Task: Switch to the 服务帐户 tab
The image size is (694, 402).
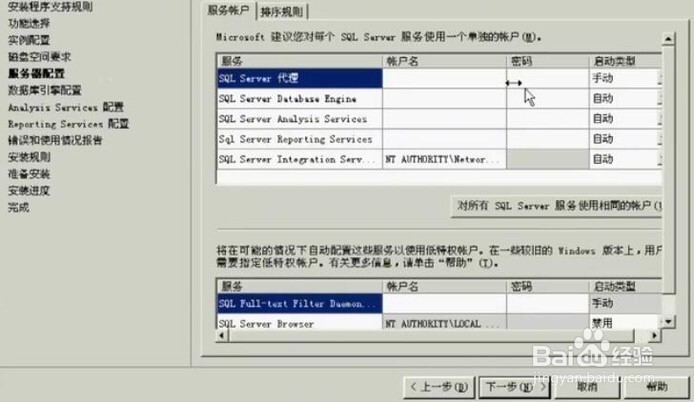Action: [x=228, y=10]
